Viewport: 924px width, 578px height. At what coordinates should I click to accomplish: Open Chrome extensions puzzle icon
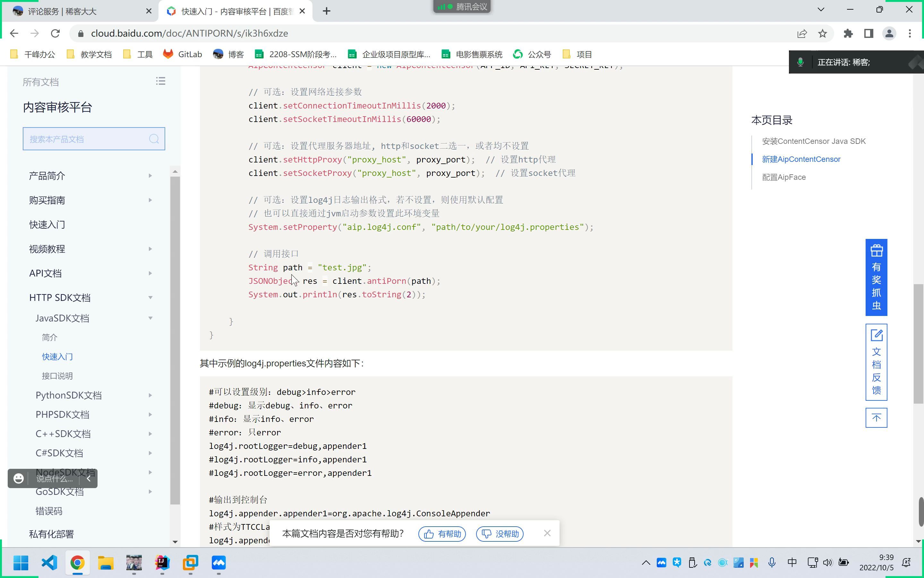pos(848,34)
